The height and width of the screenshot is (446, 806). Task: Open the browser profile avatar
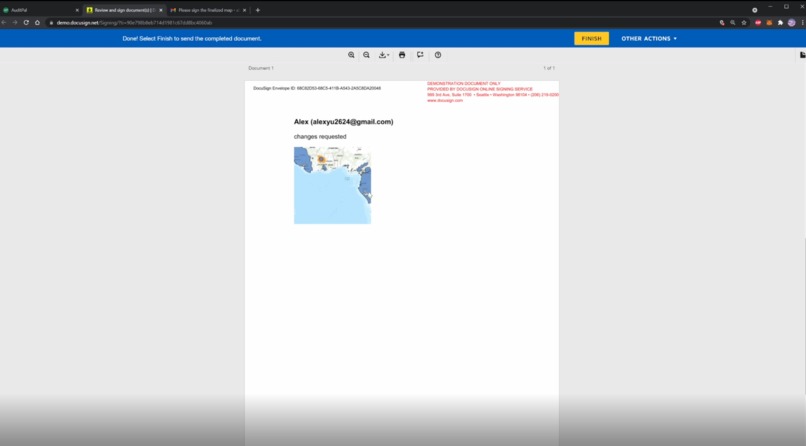pos(792,23)
